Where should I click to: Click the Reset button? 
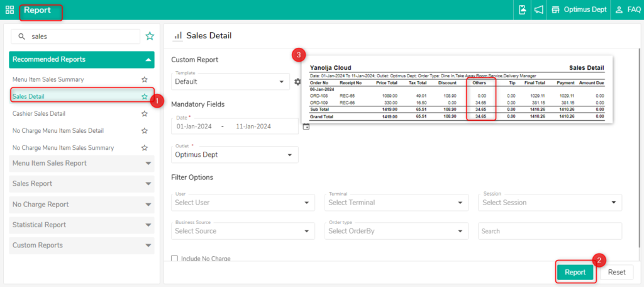[616, 272]
